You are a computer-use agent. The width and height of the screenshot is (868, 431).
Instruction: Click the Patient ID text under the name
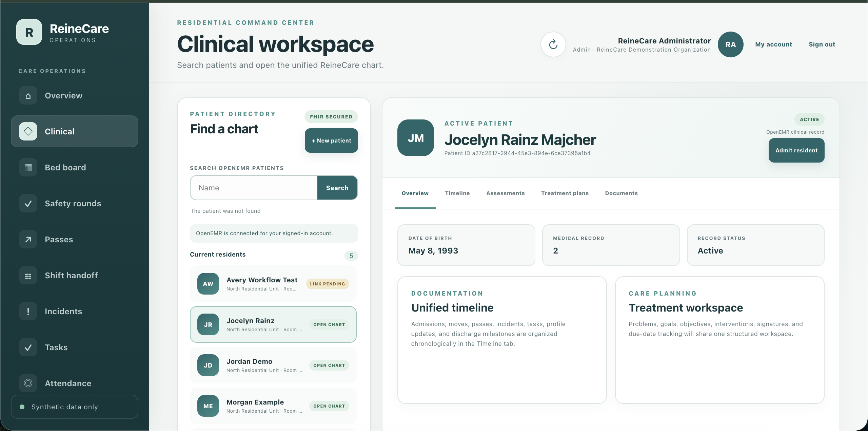[517, 153]
